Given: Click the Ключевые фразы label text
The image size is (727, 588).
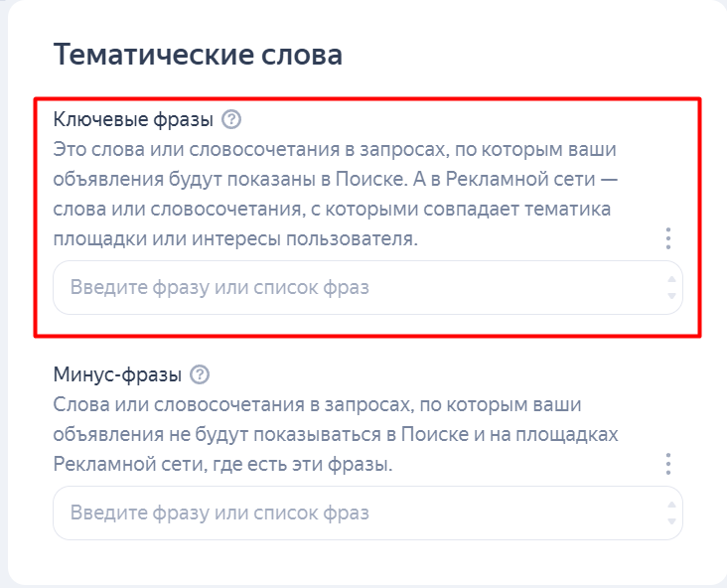Looking at the screenshot, I should click(133, 119).
